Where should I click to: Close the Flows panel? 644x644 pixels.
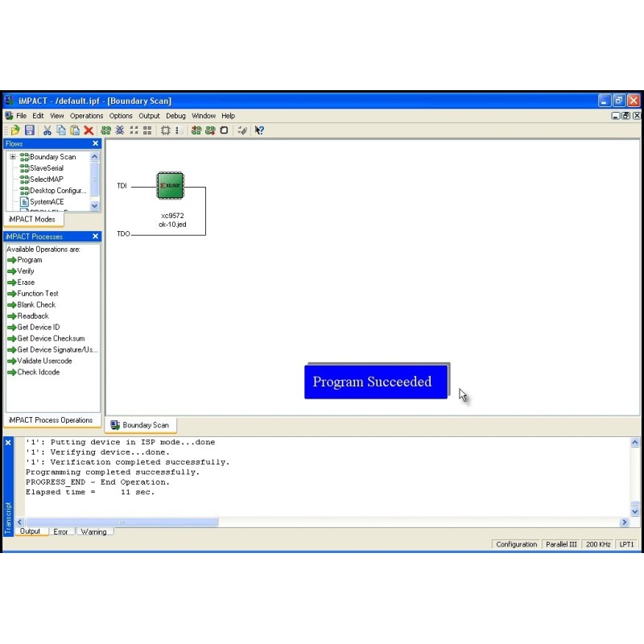pyautogui.click(x=95, y=143)
